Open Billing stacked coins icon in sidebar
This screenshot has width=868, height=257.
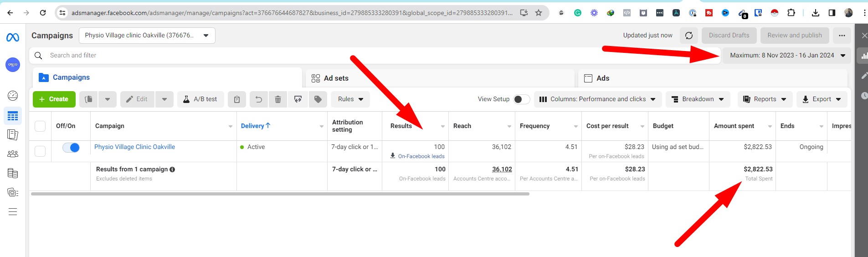point(13,173)
